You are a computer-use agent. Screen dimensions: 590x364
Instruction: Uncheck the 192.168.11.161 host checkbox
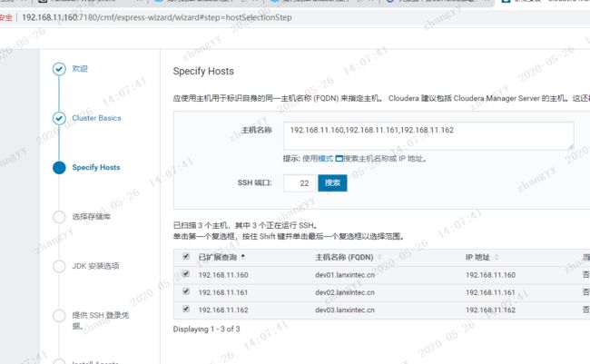click(x=186, y=291)
